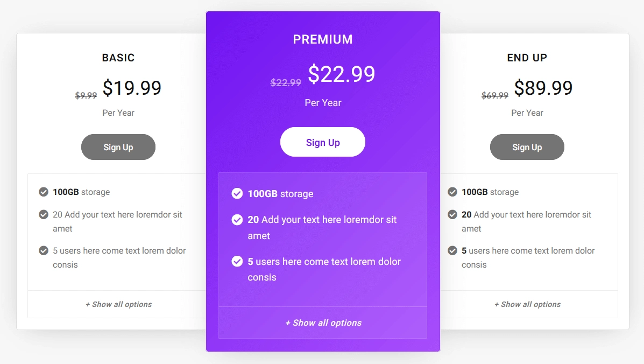Sign Up for the Basic plan
The height and width of the screenshot is (364, 644).
118,146
